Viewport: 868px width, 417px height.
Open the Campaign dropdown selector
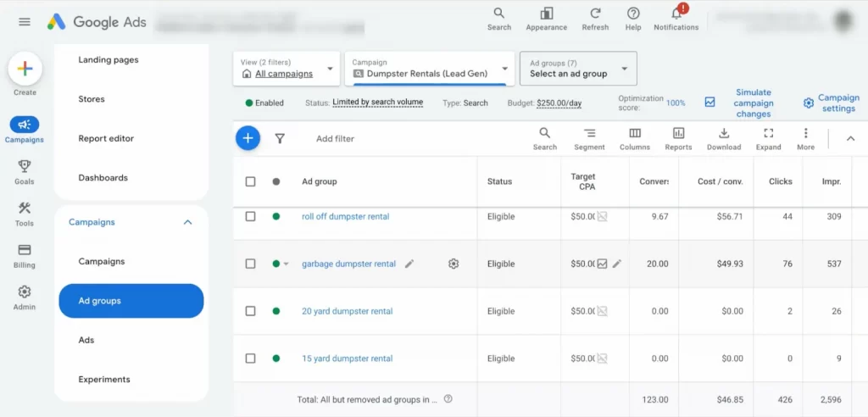pyautogui.click(x=429, y=69)
